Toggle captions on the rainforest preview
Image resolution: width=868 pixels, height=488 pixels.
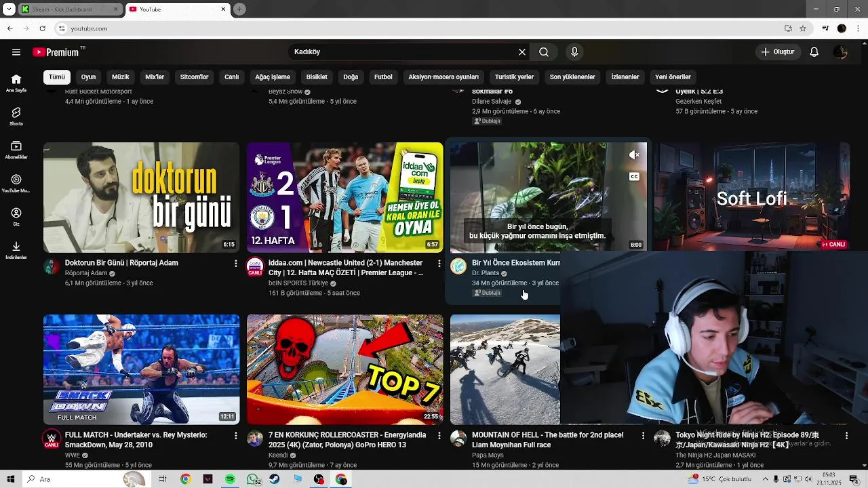pyautogui.click(x=634, y=177)
